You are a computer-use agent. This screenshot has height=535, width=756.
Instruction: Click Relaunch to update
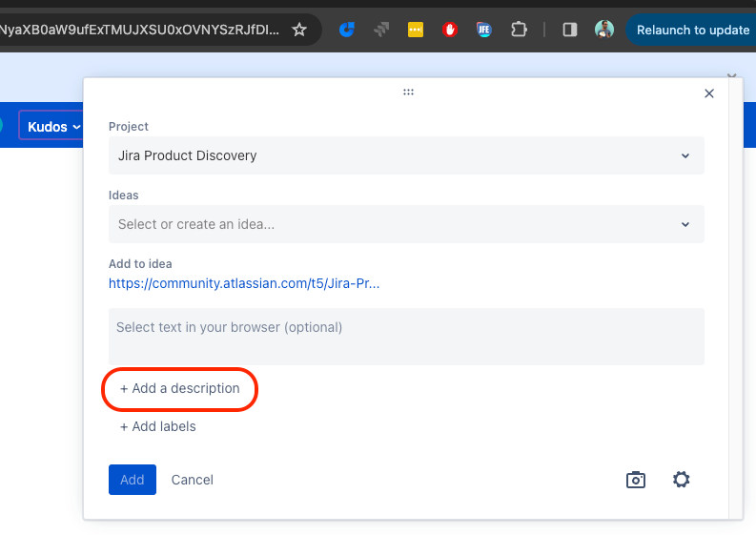click(693, 30)
